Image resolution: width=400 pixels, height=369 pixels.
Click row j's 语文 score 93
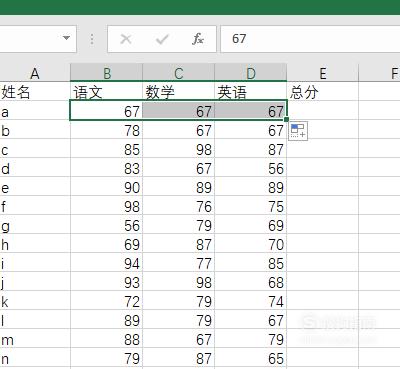tap(107, 282)
